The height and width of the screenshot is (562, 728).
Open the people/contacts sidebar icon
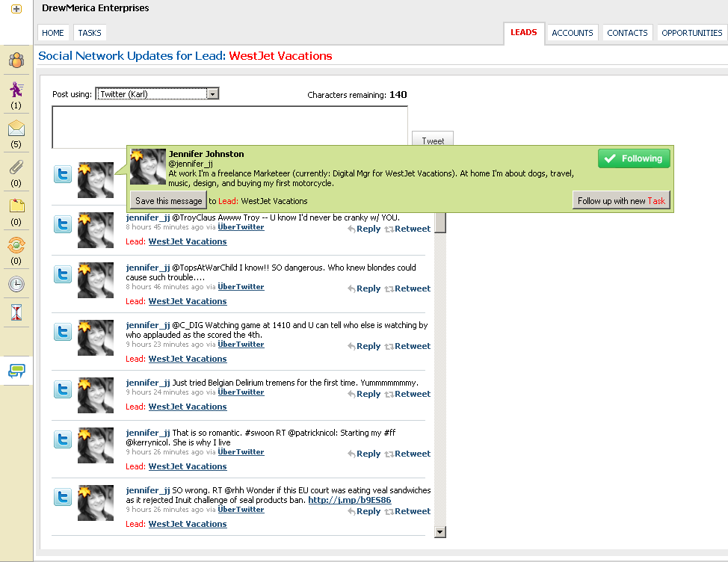16,60
